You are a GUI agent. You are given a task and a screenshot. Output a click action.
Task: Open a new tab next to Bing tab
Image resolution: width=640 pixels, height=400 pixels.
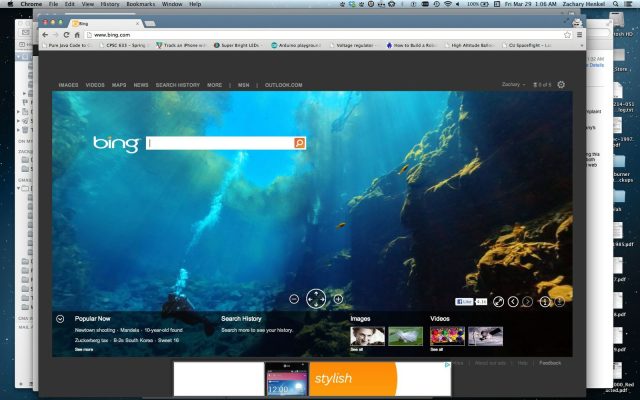150,24
